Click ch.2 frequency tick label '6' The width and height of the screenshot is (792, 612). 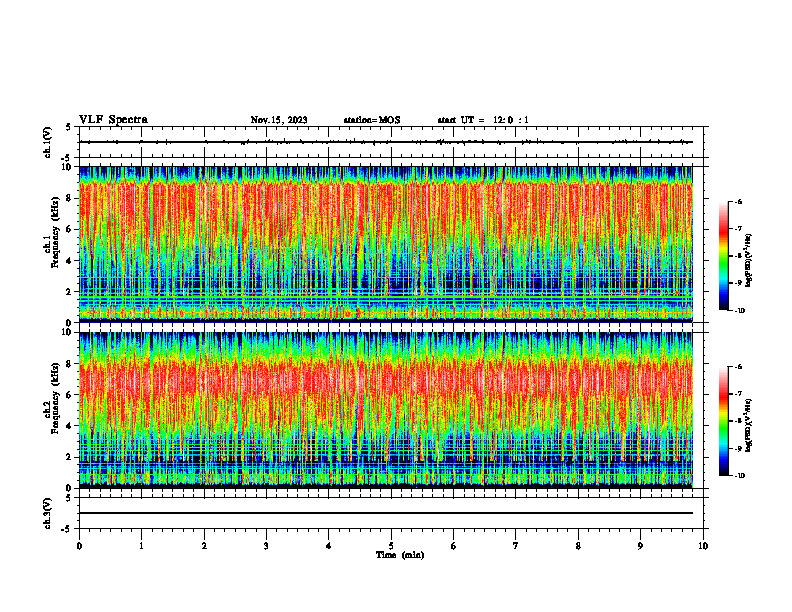click(70, 395)
